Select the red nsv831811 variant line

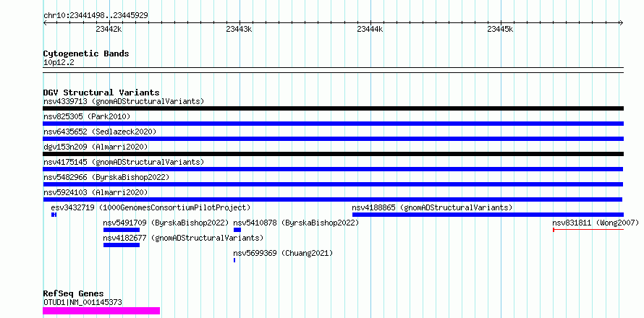(x=588, y=230)
